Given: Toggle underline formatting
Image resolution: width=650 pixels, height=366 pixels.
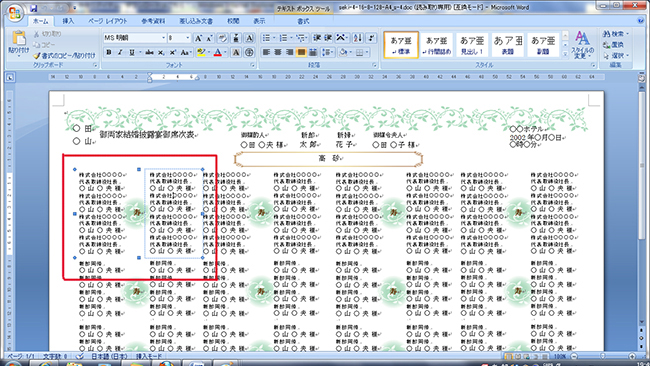Looking at the screenshot, I should point(132,52).
